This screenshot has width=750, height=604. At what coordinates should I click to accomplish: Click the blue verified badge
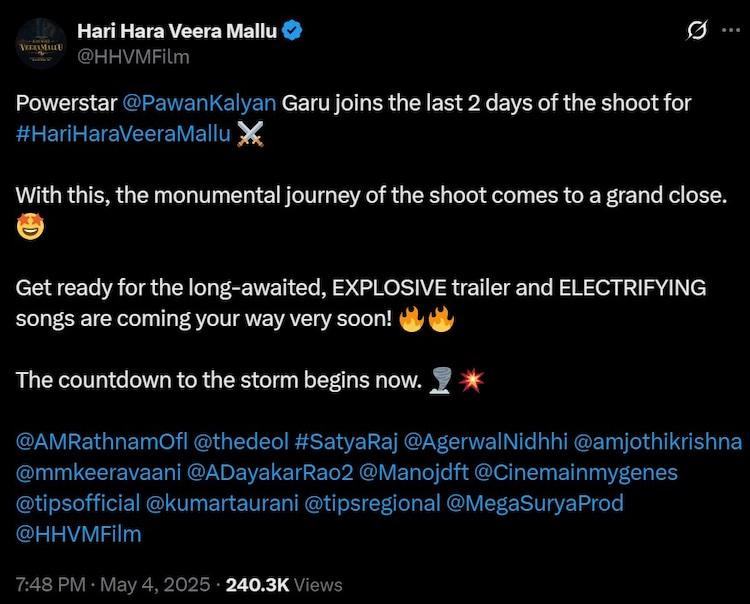pos(293,33)
